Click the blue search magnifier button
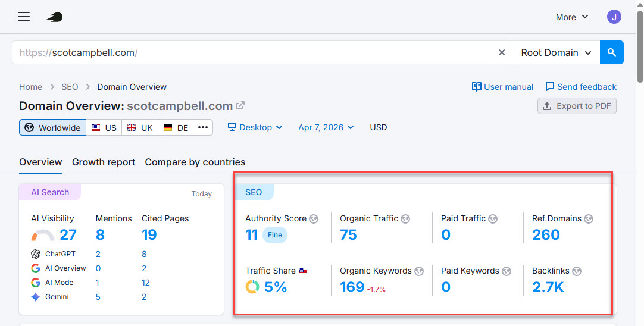This screenshot has width=644, height=326. [x=611, y=52]
